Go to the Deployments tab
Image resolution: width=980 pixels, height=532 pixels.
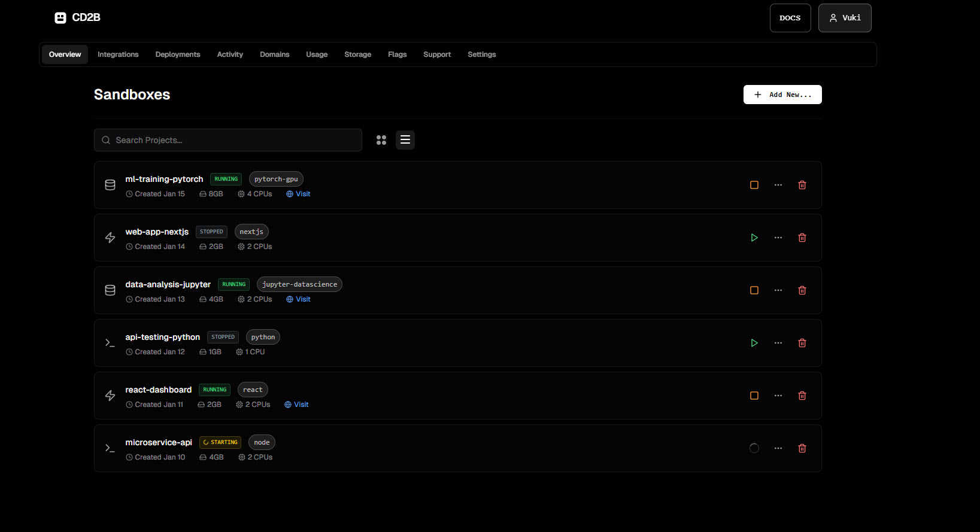coord(178,54)
